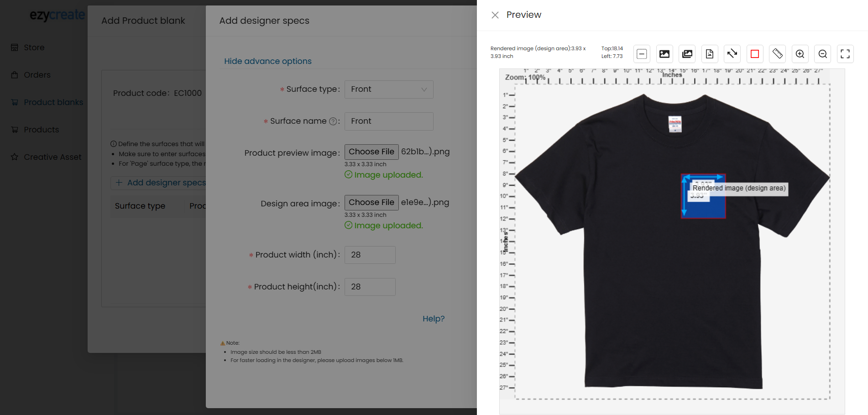Click the zoom in magnifier icon
This screenshot has width=868, height=415.
point(800,54)
